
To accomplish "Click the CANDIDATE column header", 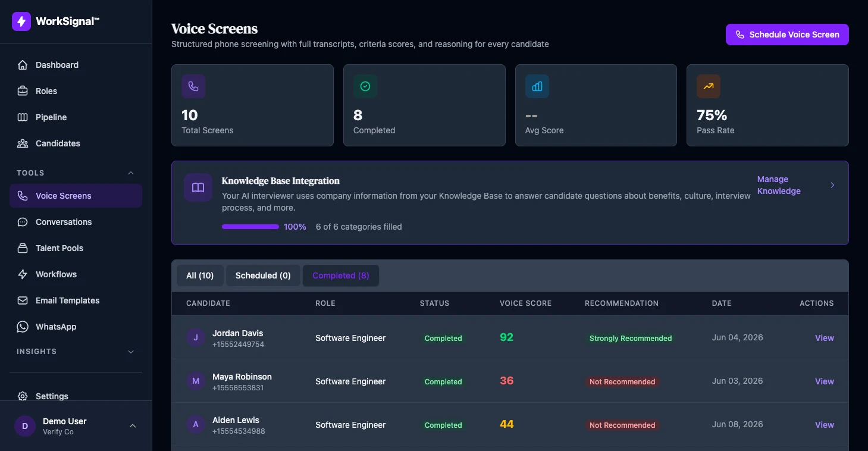I will pos(208,303).
